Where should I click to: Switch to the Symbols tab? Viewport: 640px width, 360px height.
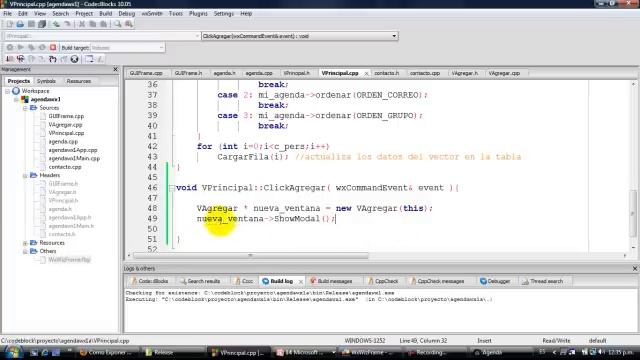click(x=46, y=81)
